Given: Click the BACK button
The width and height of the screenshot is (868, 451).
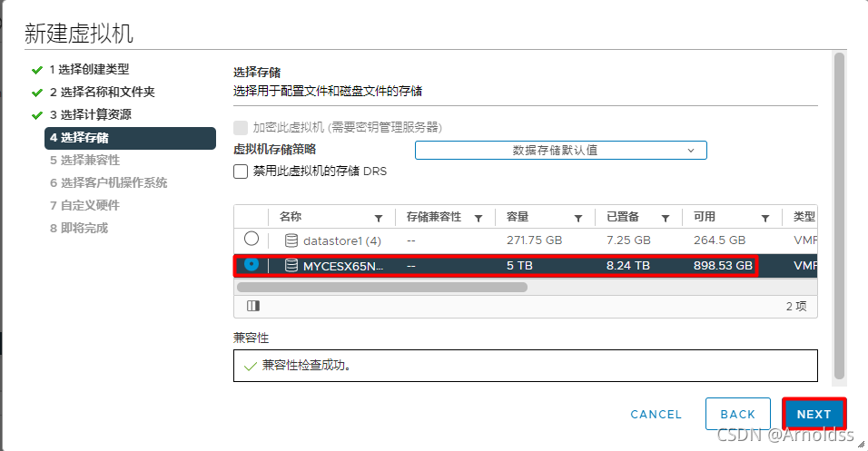Looking at the screenshot, I should click(x=738, y=414).
